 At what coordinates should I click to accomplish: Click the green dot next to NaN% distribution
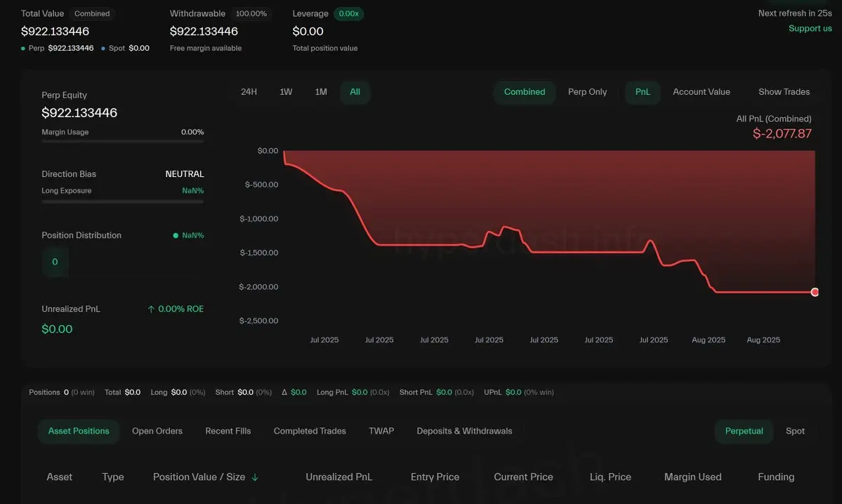[x=176, y=235]
